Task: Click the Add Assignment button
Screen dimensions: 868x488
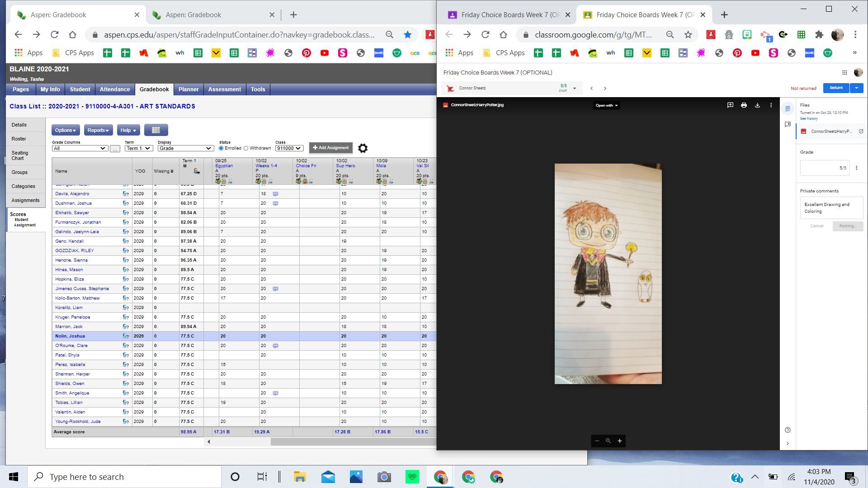Action: pyautogui.click(x=330, y=148)
